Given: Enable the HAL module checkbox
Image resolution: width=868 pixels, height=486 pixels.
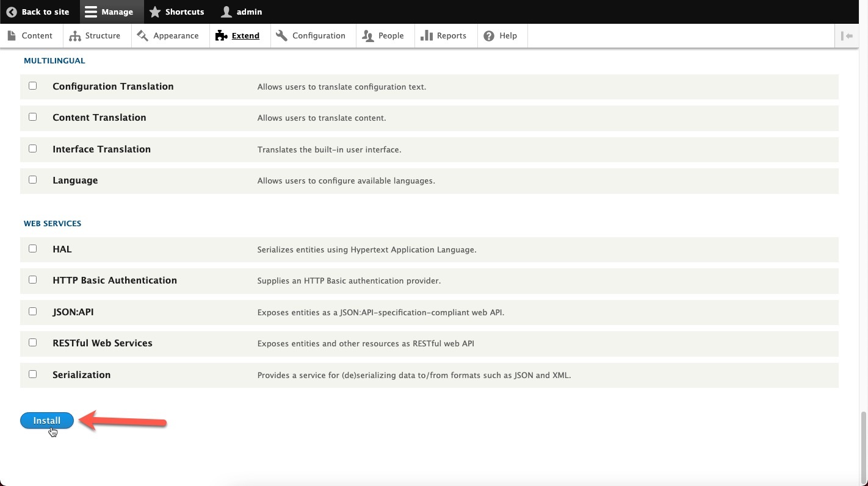Looking at the screenshot, I should (33, 248).
